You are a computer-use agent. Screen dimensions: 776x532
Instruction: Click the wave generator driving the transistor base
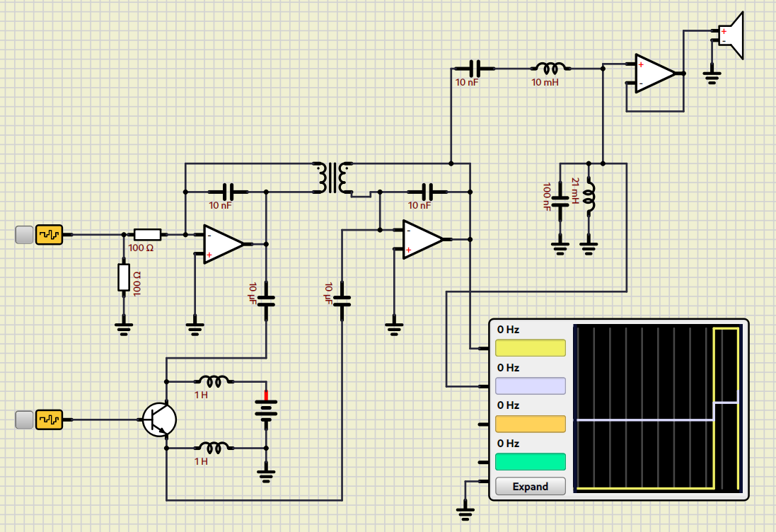point(49,420)
